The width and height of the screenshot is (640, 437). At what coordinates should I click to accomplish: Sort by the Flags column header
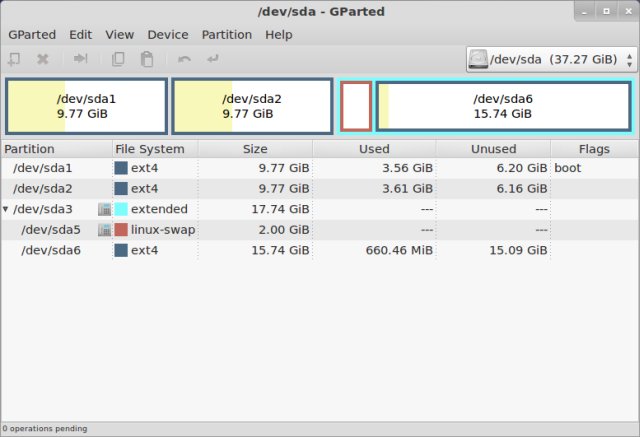594,149
